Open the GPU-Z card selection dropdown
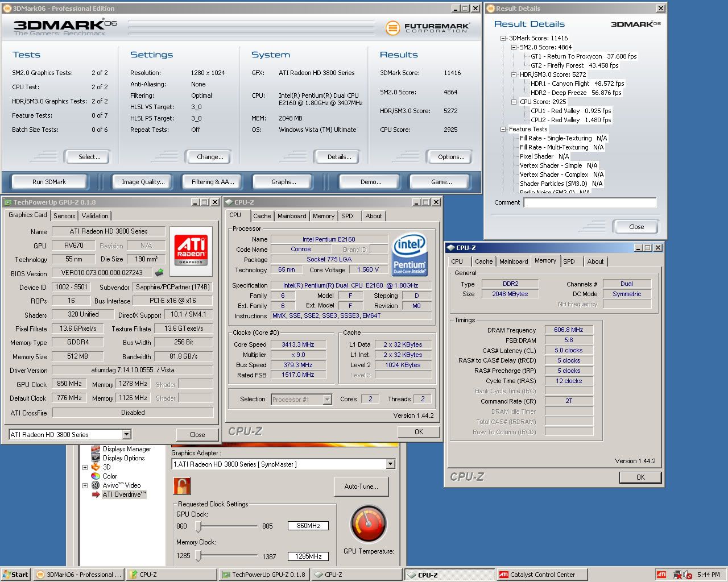This screenshot has height=582, width=728. (x=126, y=435)
